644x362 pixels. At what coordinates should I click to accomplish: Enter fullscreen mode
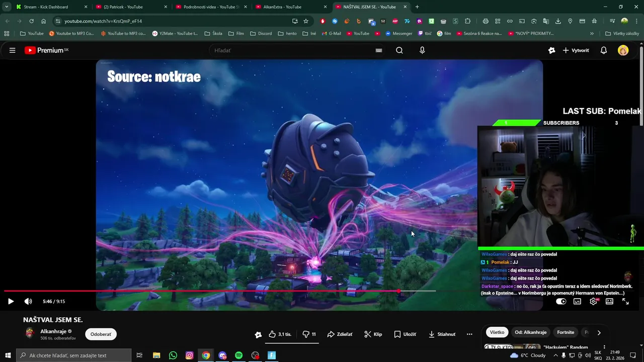(x=625, y=301)
